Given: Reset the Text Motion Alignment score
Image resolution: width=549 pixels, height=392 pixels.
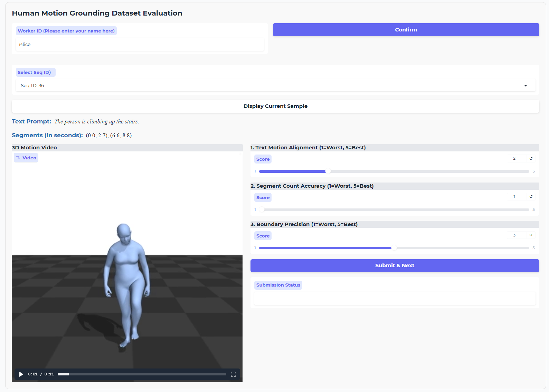Looking at the screenshot, I should click(x=531, y=158).
